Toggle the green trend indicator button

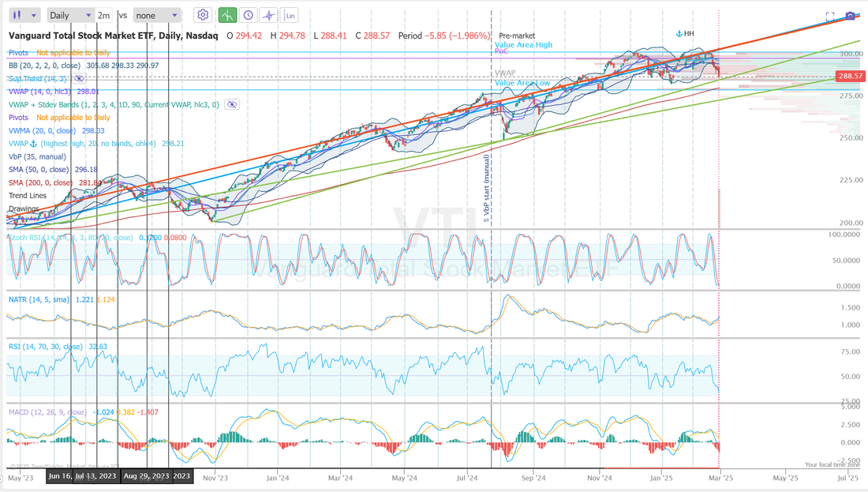click(227, 16)
